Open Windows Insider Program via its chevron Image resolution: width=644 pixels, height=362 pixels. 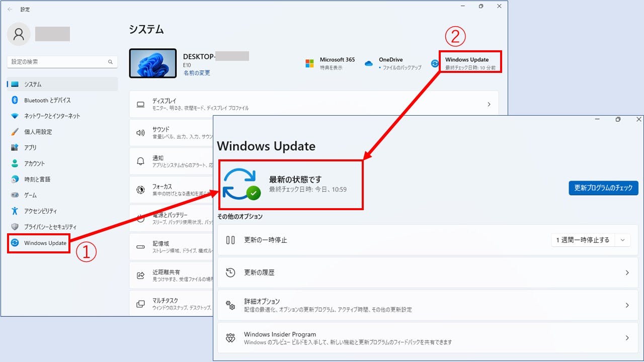coord(627,338)
